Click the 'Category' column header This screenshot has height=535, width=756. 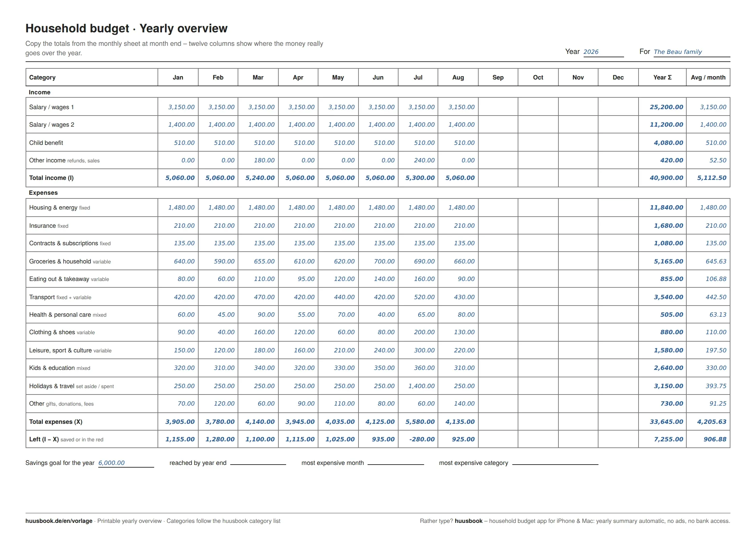[92, 77]
